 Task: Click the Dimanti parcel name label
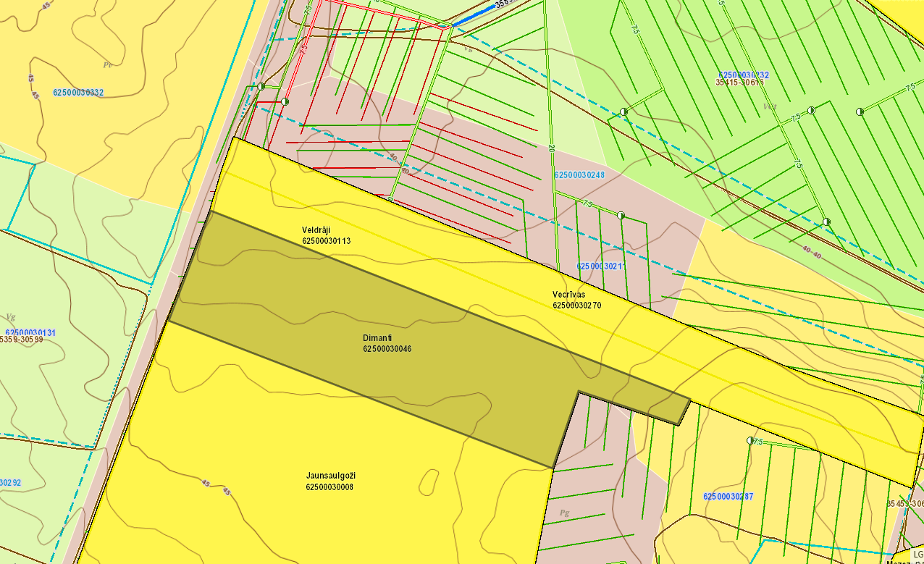377,338
